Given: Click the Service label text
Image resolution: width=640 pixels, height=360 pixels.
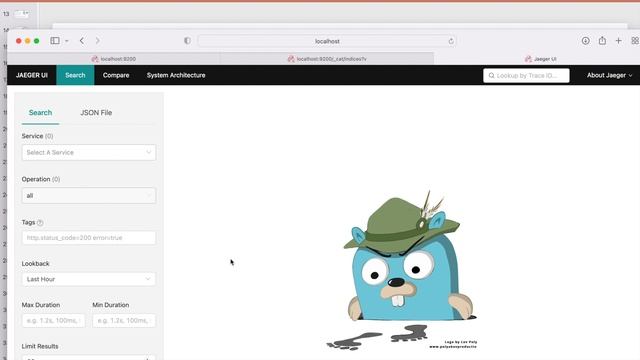Looking at the screenshot, I should pos(32,136).
